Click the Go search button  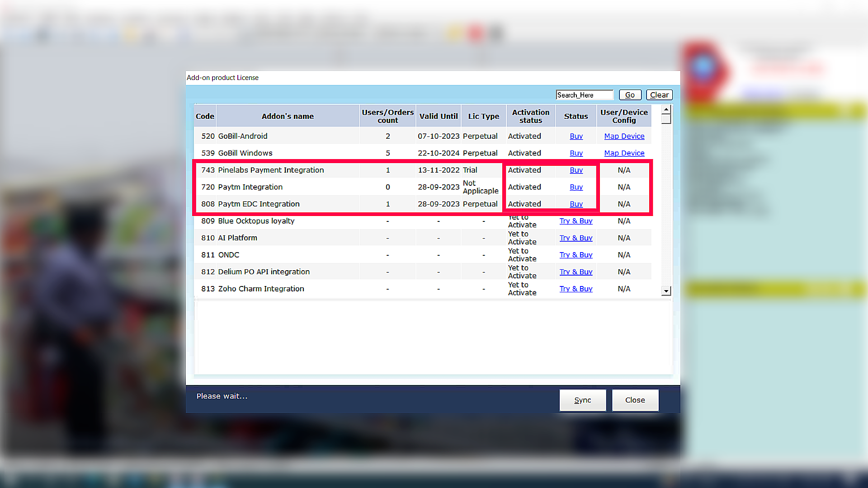(630, 95)
